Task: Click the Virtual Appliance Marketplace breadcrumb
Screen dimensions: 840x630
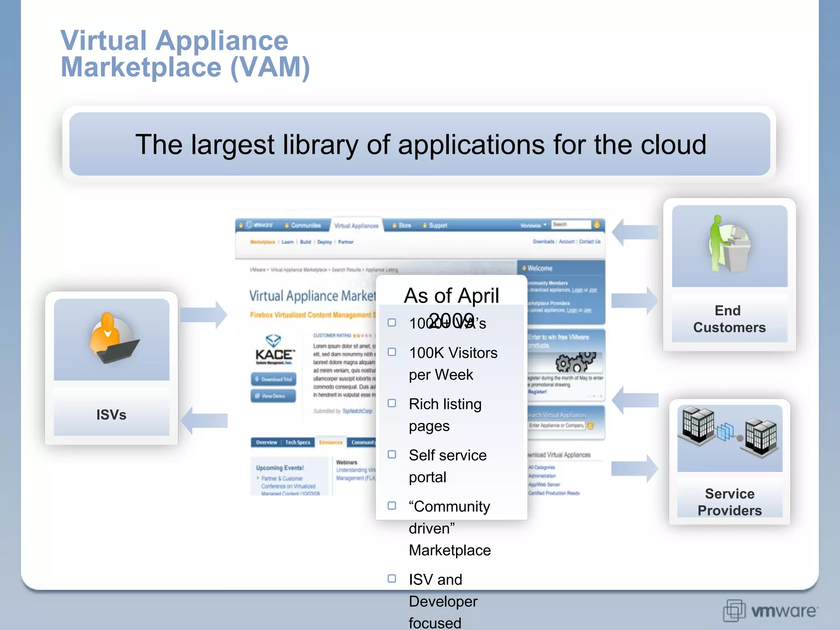Action: [299, 270]
